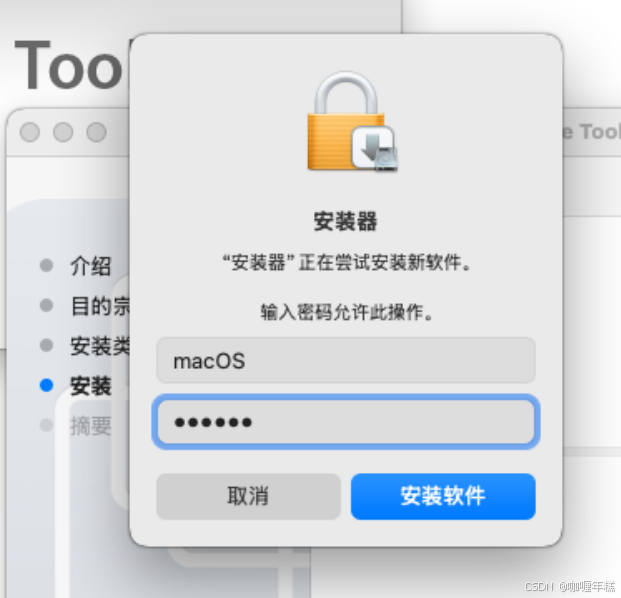The height and width of the screenshot is (598, 621).
Task: Click the faded bullet beside 摘要
Action: coord(47,425)
